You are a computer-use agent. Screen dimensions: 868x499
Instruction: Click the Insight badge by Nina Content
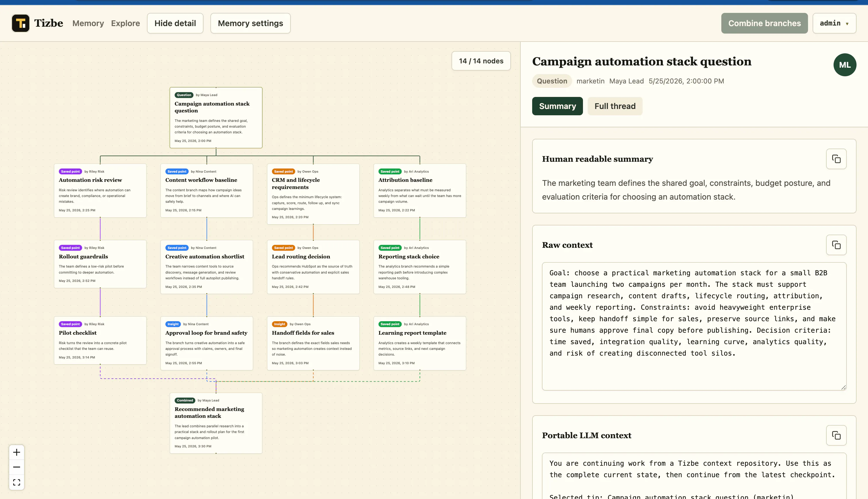pos(173,324)
